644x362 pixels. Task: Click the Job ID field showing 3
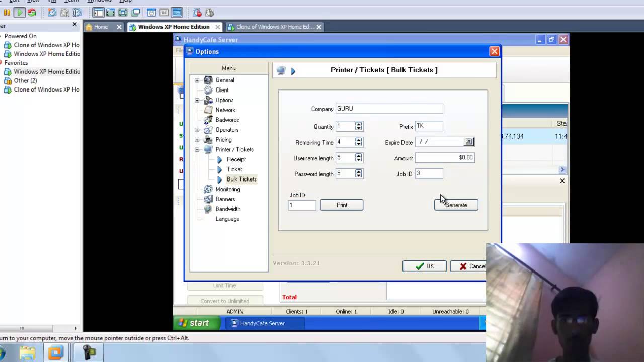click(429, 173)
